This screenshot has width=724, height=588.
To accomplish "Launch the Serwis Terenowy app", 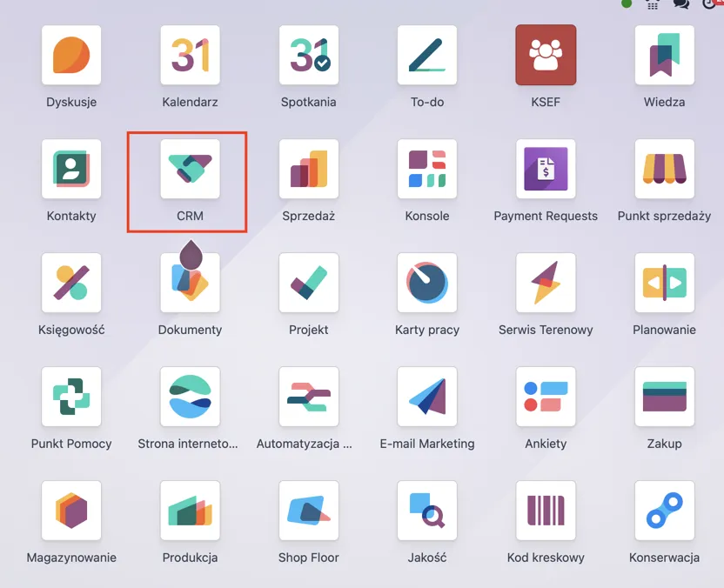I will click(546, 283).
